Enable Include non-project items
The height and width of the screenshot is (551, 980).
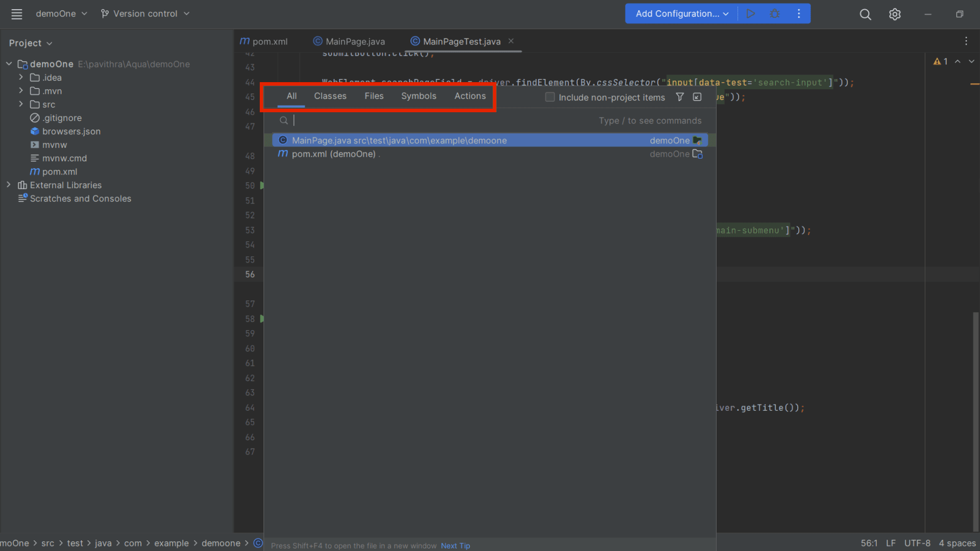[550, 97]
